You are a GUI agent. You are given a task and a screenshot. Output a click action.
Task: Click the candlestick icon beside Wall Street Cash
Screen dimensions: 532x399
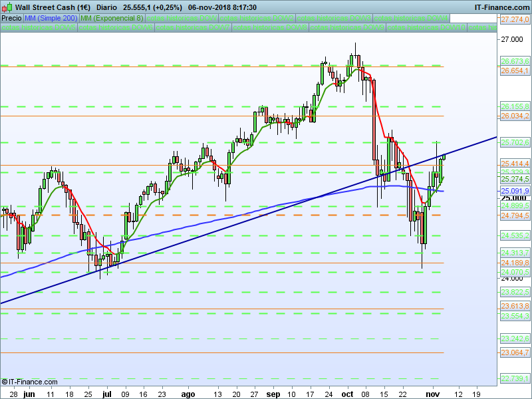[7, 7]
